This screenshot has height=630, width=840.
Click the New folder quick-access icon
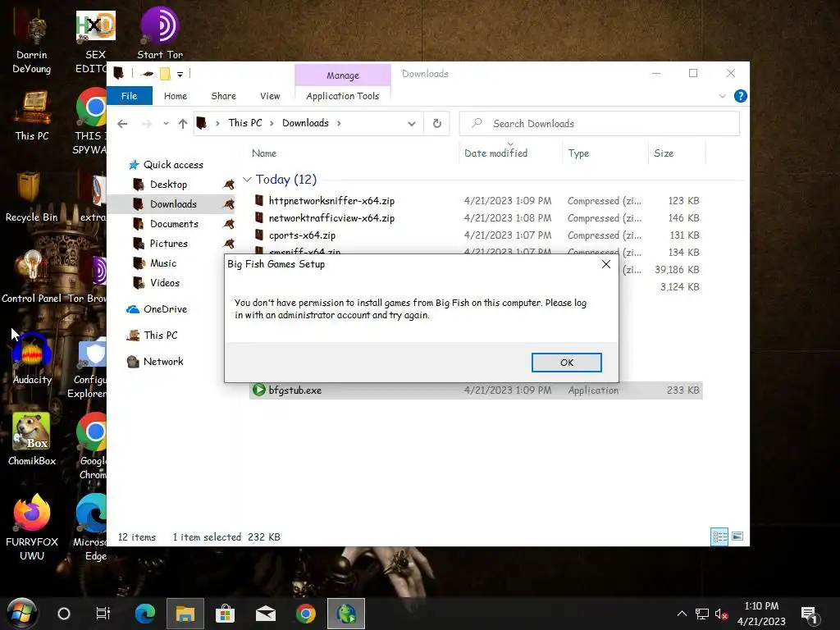(165, 73)
